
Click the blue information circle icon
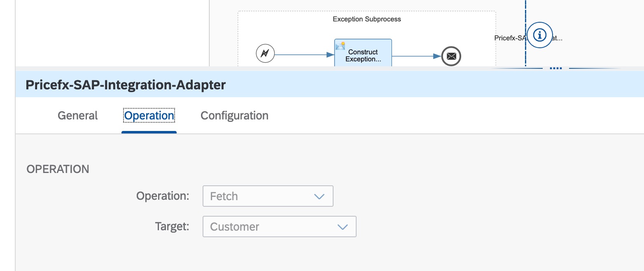tap(540, 35)
